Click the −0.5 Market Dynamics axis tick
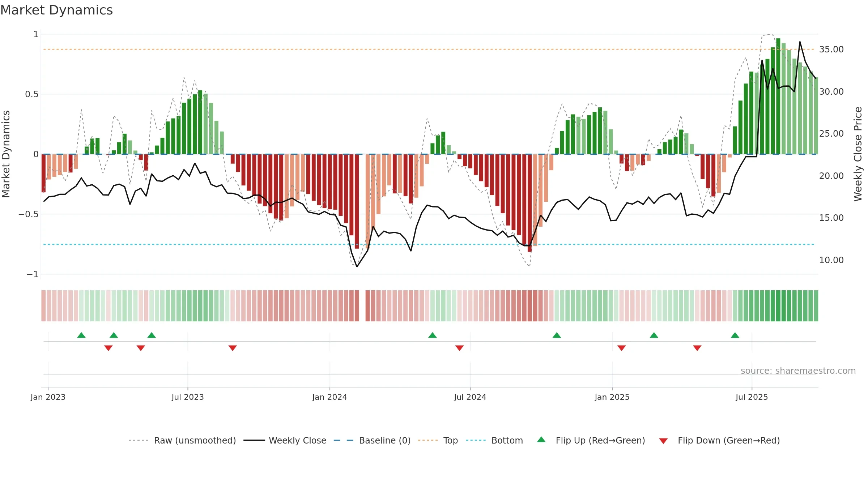 pos(29,214)
